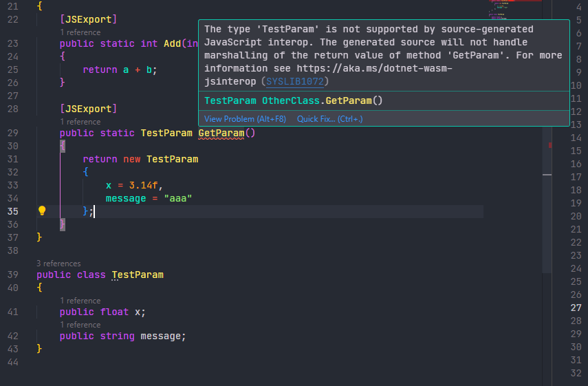Click 'public string message;' field
588x386 pixels.
click(122, 336)
